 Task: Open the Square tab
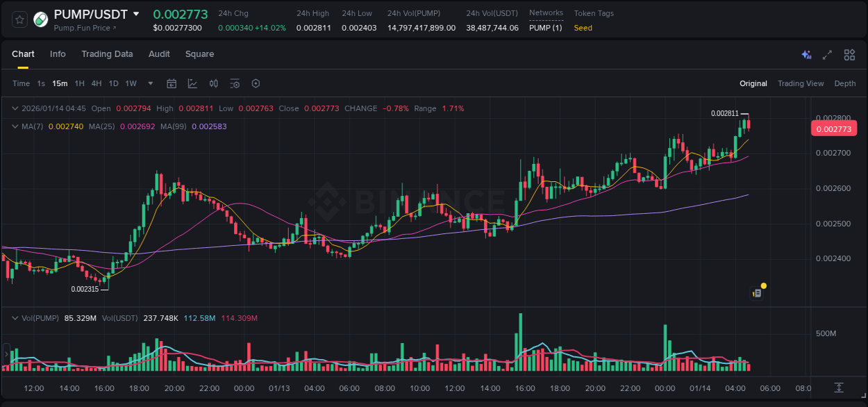[x=199, y=53]
